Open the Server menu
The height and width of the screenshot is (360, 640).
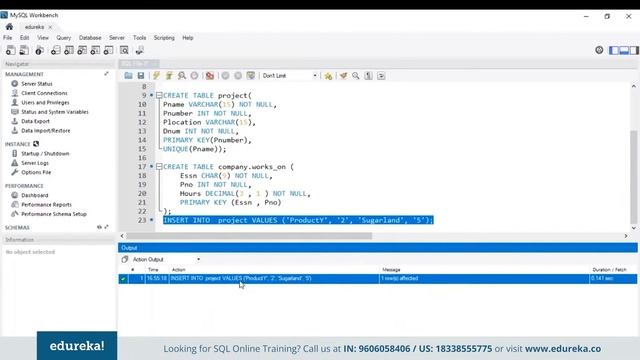117,38
